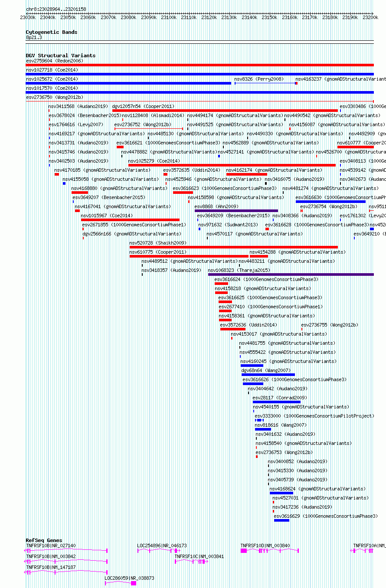Viewport: 386px width, 588px height.
Task: Open esv3333000 (1000GenomesConsortiumPilotProject) label
Action: tap(314, 416)
